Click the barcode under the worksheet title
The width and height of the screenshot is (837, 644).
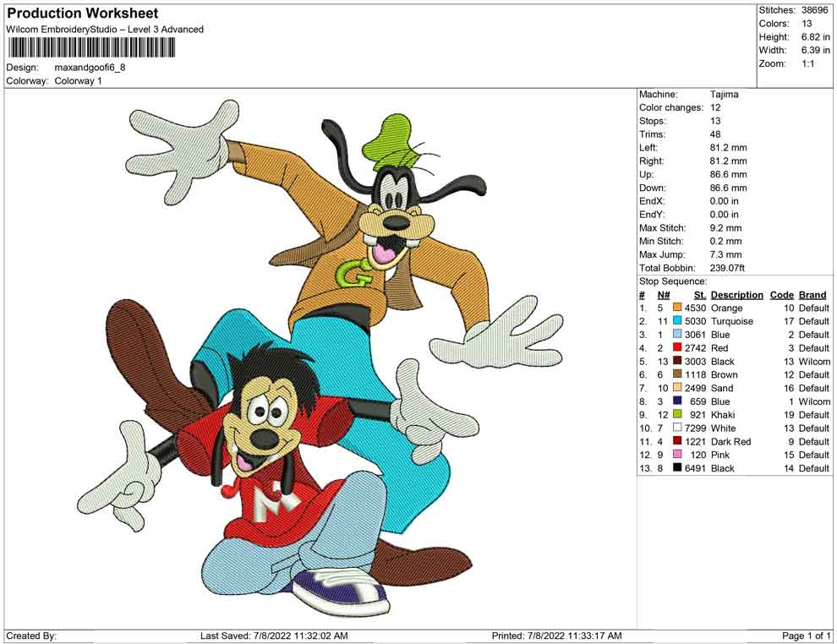coord(90,48)
